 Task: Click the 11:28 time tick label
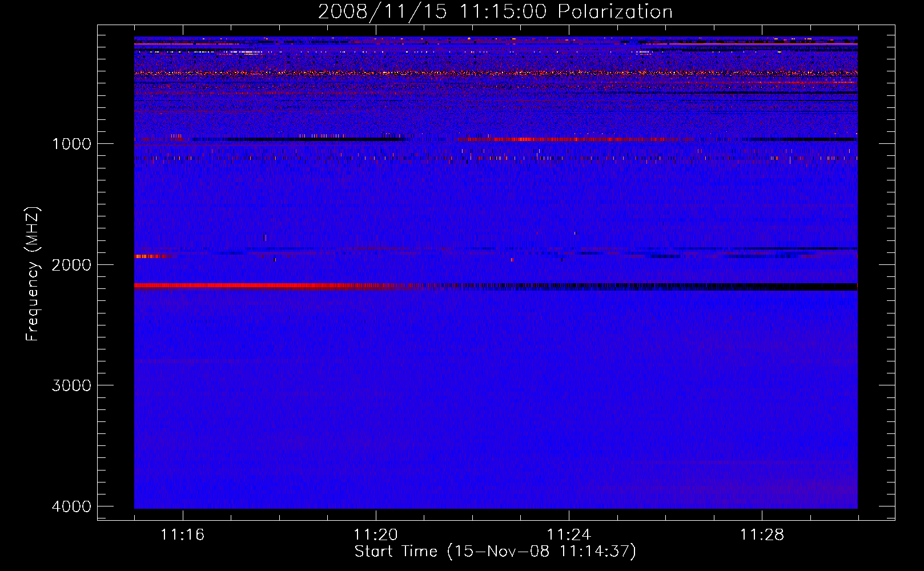pyautogui.click(x=762, y=535)
